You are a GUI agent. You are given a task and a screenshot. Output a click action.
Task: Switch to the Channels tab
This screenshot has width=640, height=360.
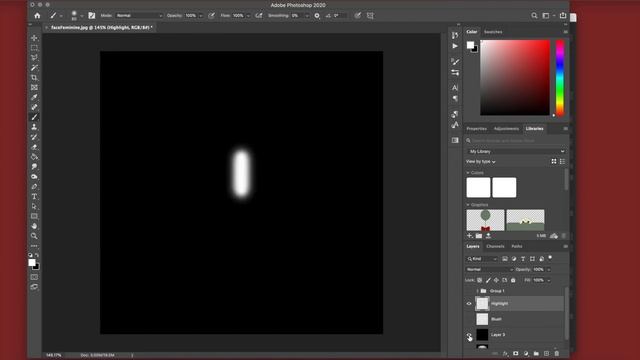click(x=495, y=246)
